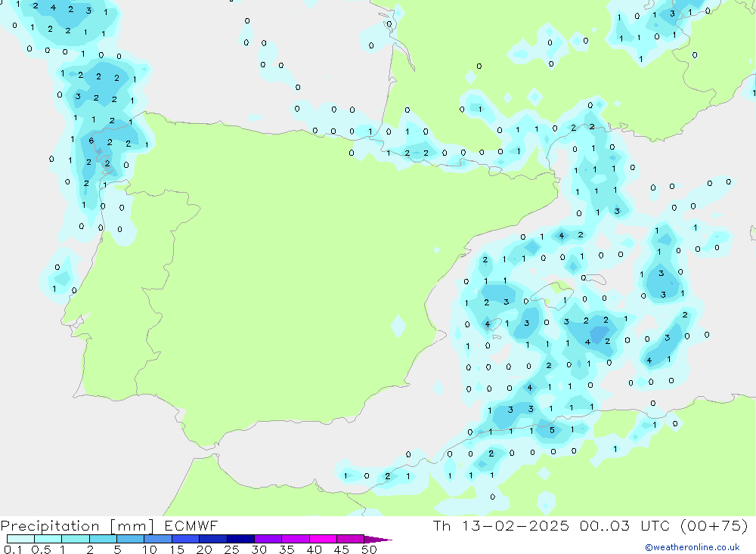
Task: Pick the dark navy 25 mm legend swatch
Action: (x=240, y=539)
